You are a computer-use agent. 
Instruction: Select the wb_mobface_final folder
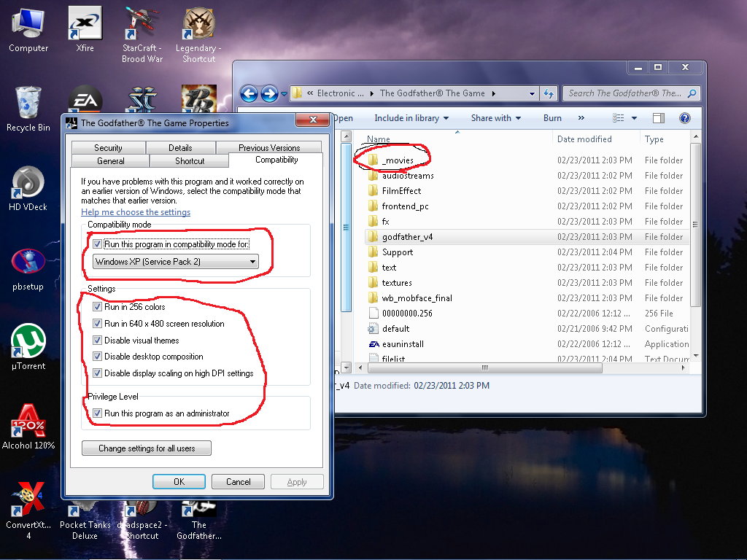(417, 298)
